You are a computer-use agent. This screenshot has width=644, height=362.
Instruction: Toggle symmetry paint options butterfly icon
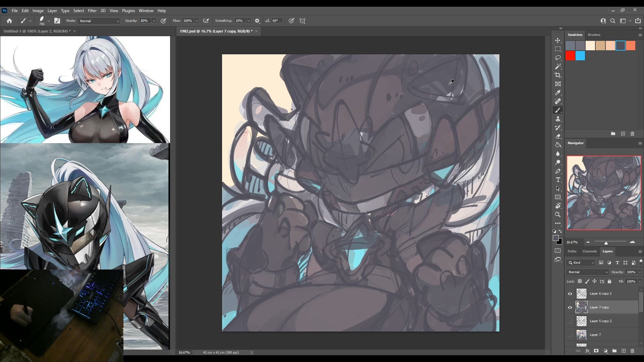point(303,21)
